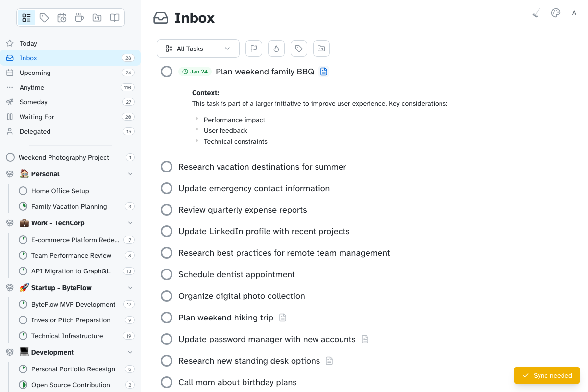Screen dimensions: 588x392
Task: Click the flag filter icon above the task list
Action: 254,49
